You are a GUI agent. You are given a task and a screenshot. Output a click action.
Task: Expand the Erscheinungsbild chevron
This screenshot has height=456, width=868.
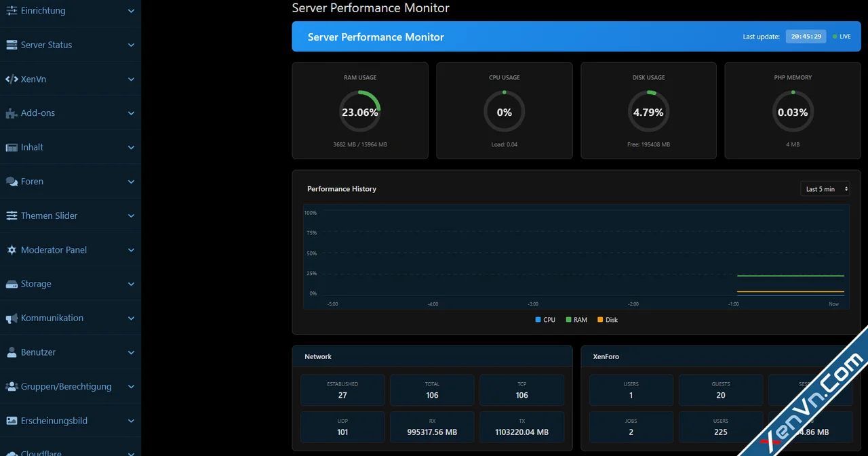click(x=132, y=421)
